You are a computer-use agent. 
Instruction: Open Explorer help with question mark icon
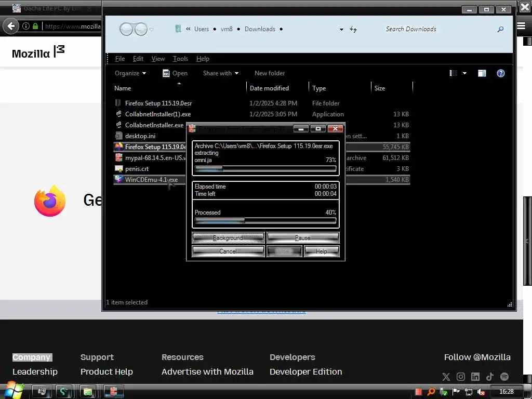pyautogui.click(x=500, y=73)
